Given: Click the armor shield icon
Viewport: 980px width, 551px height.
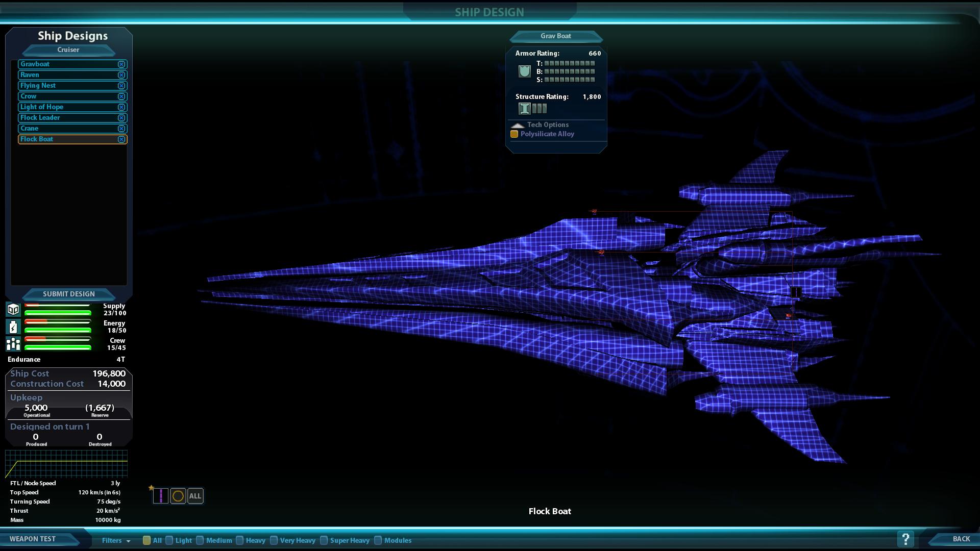Looking at the screenshot, I should point(524,71).
